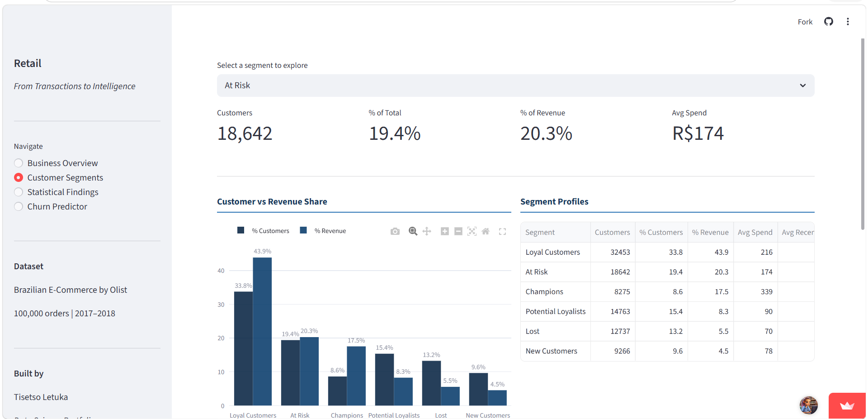This screenshot has height=419, width=868.
Task: Sort table by % Customers column header
Action: pos(661,232)
